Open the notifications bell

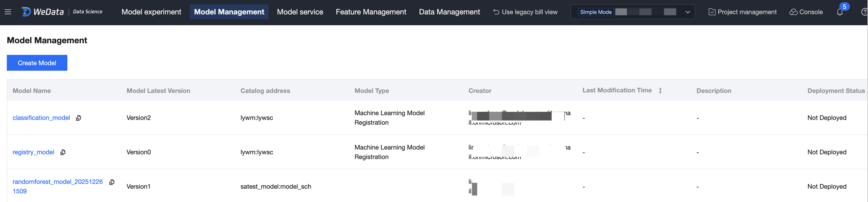840,12
